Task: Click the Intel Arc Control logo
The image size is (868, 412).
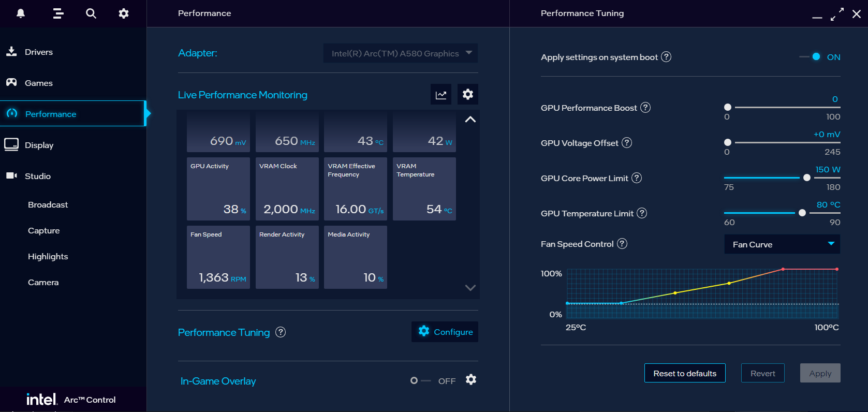Action: (71, 399)
